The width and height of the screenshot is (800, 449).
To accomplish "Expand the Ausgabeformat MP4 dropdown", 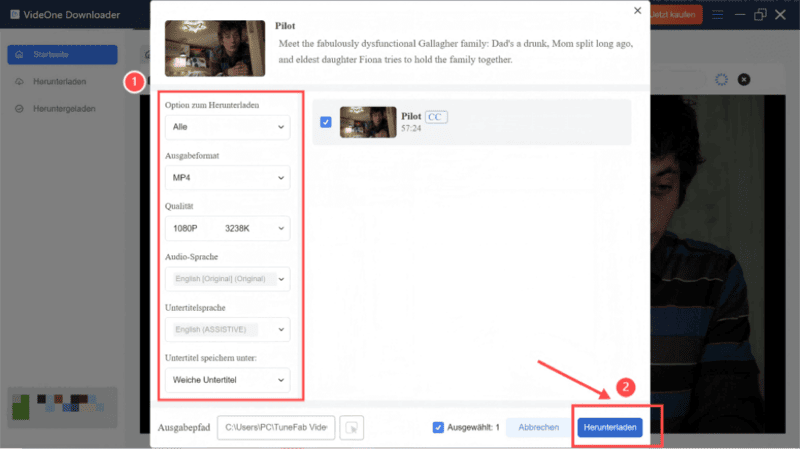I will [x=225, y=177].
